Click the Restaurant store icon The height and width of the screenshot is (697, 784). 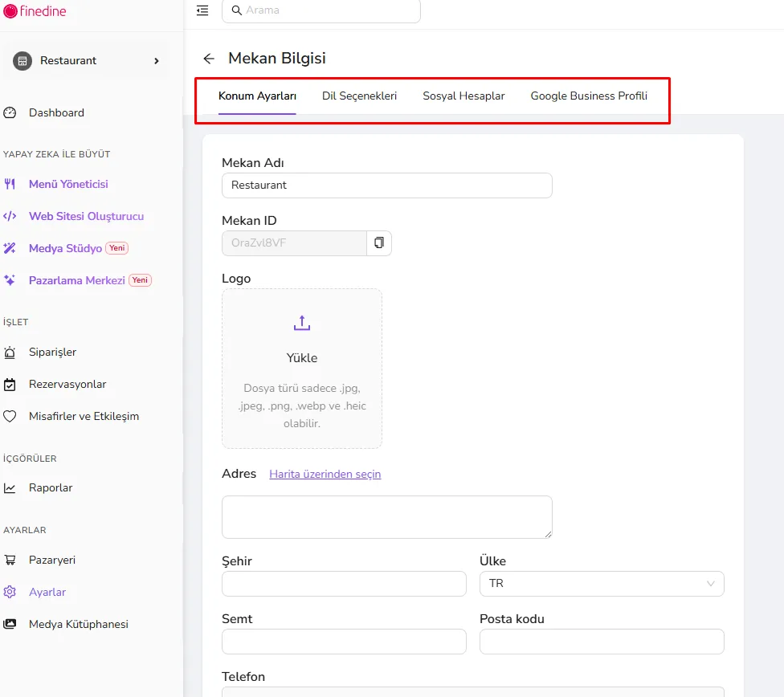coord(22,61)
